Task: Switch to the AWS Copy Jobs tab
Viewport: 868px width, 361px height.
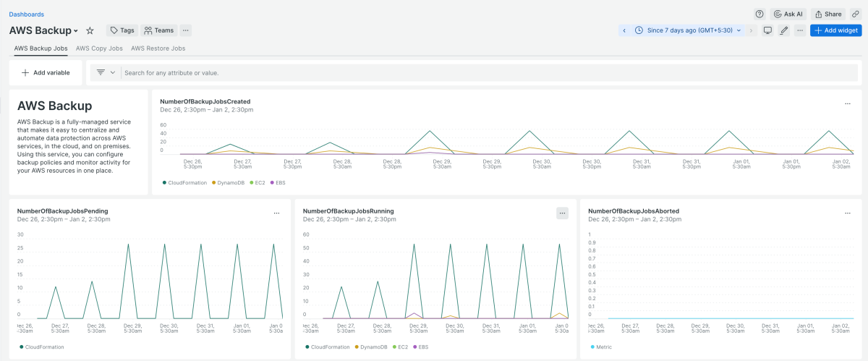Action: 99,48
